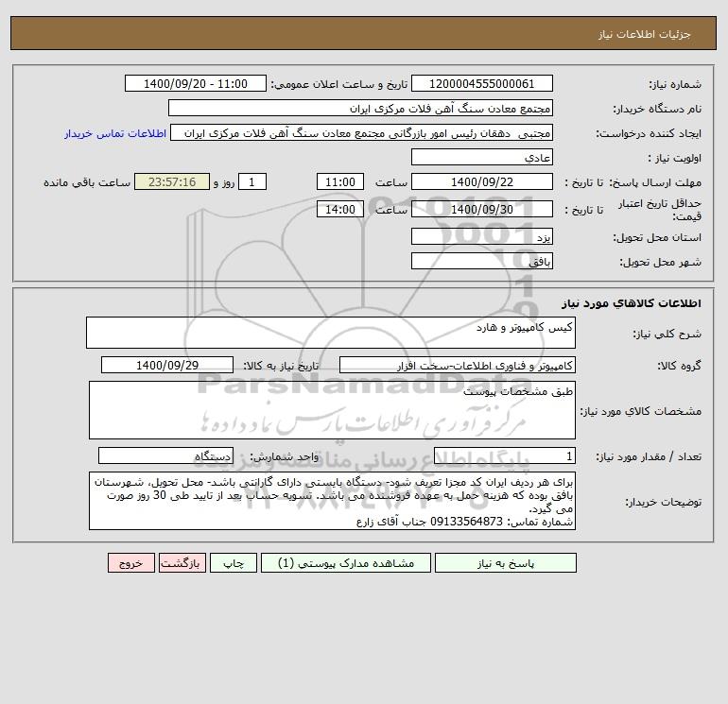Click label 'مشخصات کالای مورد نیاز:'
Image resolution: width=728 pixels, height=704 pixels.
[x=641, y=411]
